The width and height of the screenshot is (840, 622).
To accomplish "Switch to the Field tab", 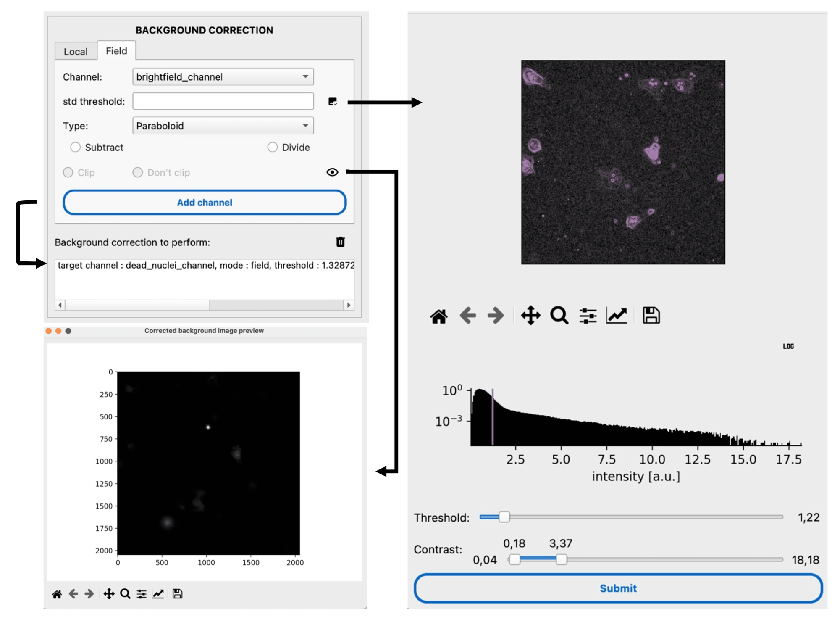I will pyautogui.click(x=116, y=50).
